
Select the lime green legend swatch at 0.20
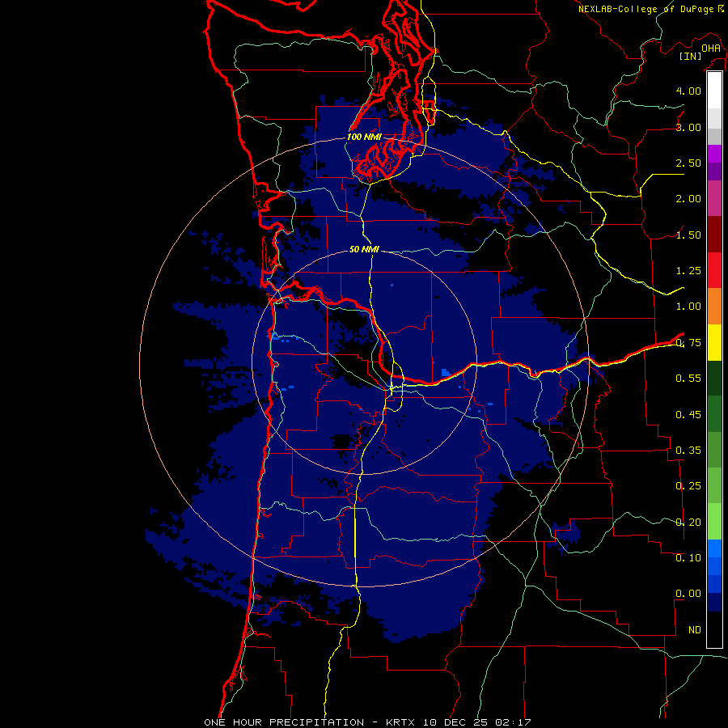pos(714,522)
